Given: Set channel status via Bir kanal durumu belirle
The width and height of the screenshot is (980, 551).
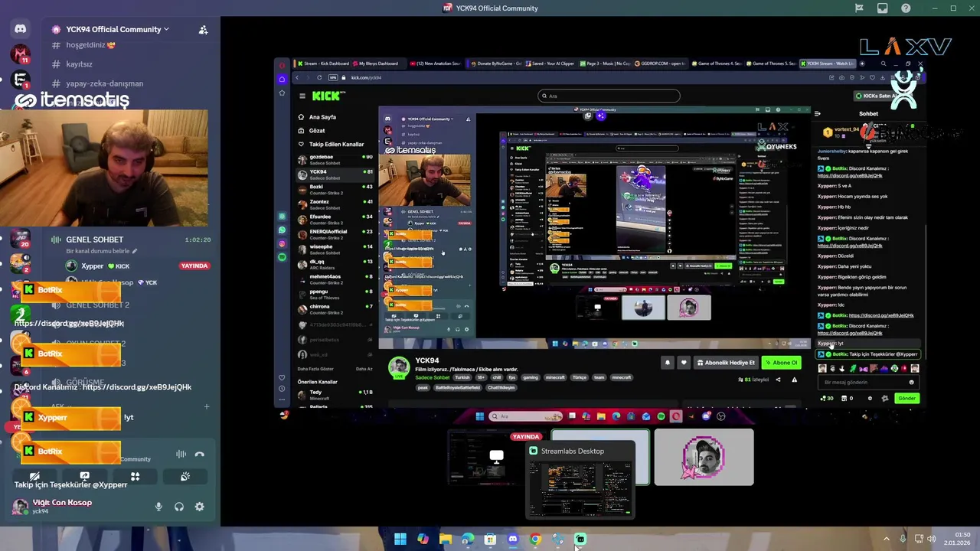Looking at the screenshot, I should (x=101, y=251).
